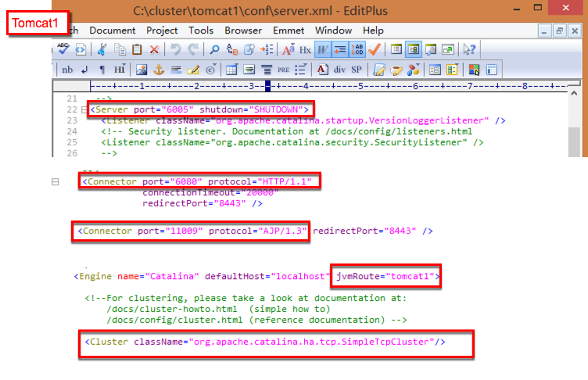The image size is (588, 380).
Task: Run the ABC spell check tool
Action: pyautogui.click(x=63, y=49)
